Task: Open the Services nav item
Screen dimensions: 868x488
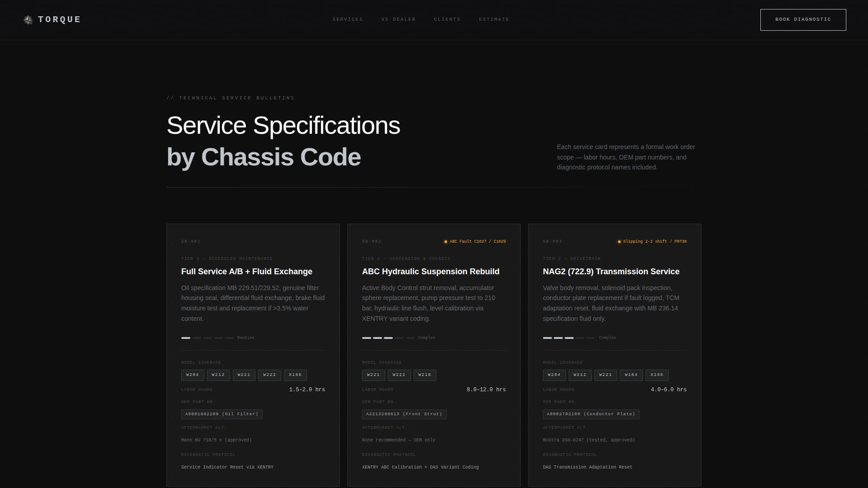Action: (x=347, y=19)
